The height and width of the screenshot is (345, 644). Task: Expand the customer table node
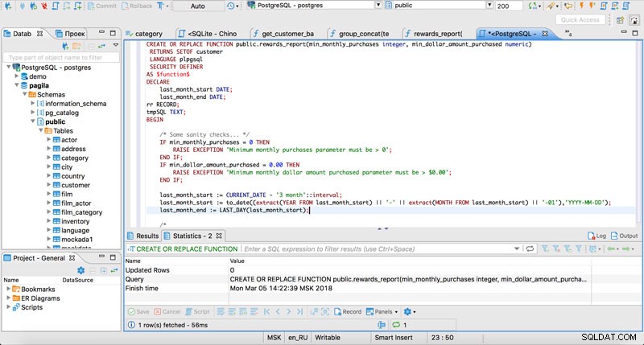point(48,185)
